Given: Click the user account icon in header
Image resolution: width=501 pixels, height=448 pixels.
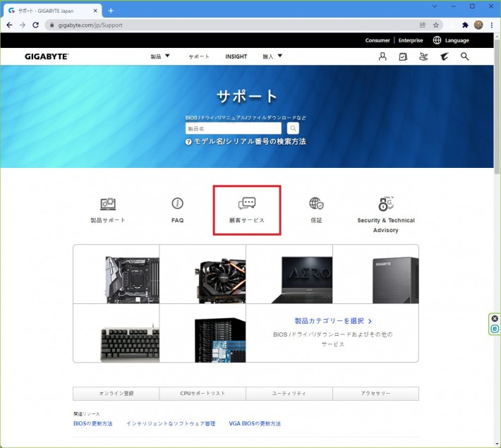Looking at the screenshot, I should point(382,56).
